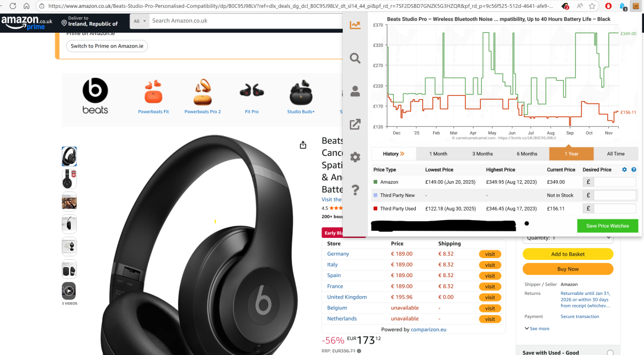The height and width of the screenshot is (355, 644).
Task: Open the price history chart panel icon
Action: [x=355, y=26]
